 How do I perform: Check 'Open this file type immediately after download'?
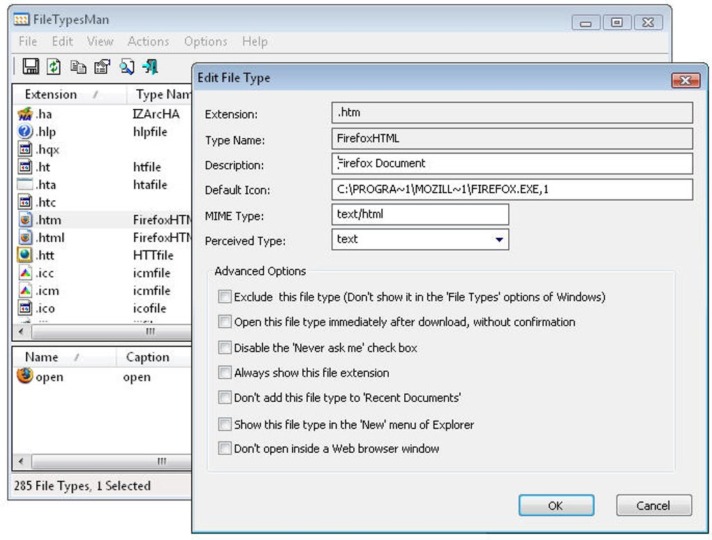(x=225, y=322)
